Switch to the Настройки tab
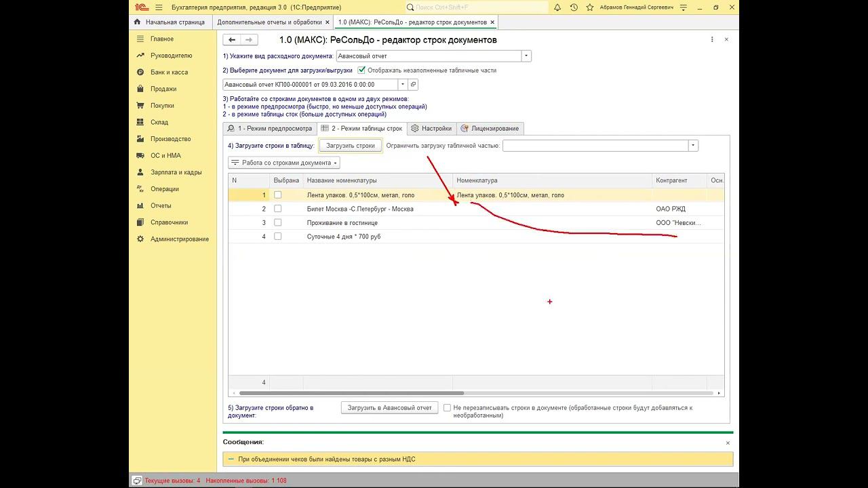 coord(431,128)
